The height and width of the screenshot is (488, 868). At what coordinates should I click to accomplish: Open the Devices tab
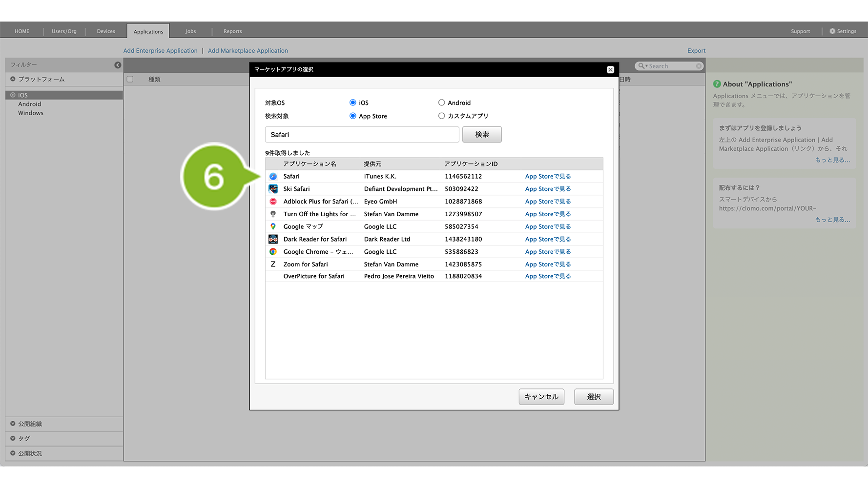coord(106,31)
